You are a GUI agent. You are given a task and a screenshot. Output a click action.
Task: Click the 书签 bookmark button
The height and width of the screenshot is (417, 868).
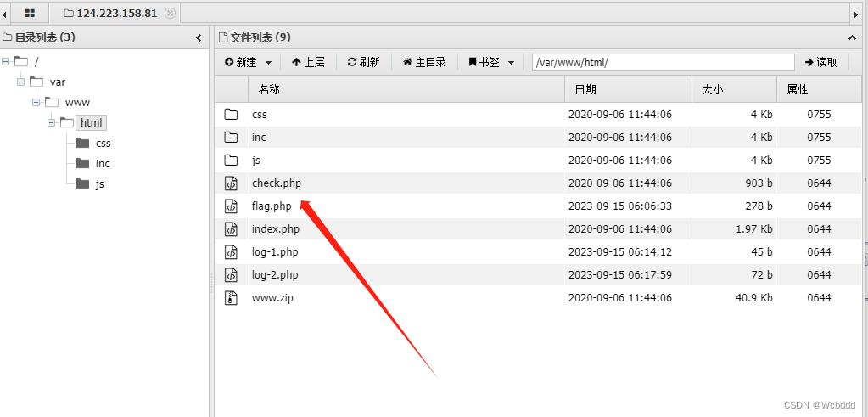point(484,63)
